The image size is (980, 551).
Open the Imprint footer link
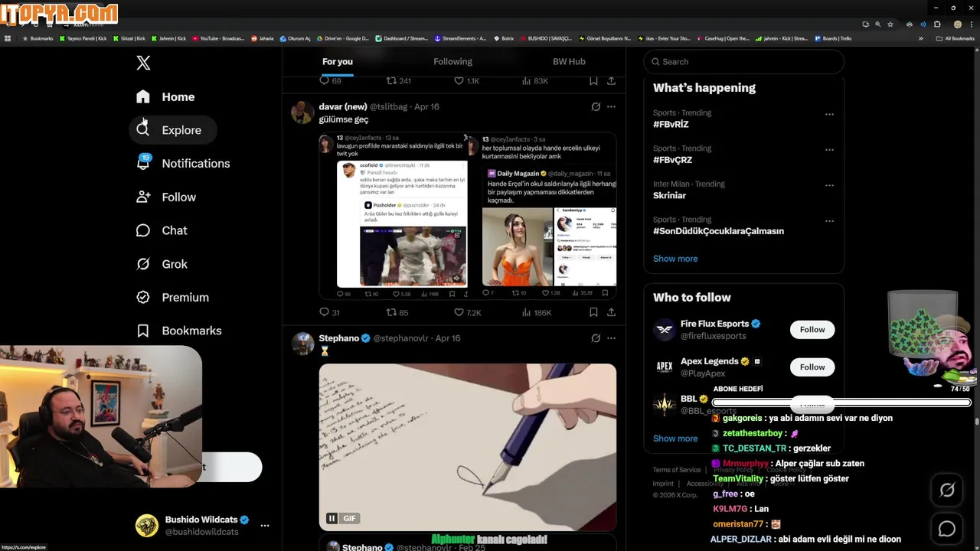coord(663,484)
